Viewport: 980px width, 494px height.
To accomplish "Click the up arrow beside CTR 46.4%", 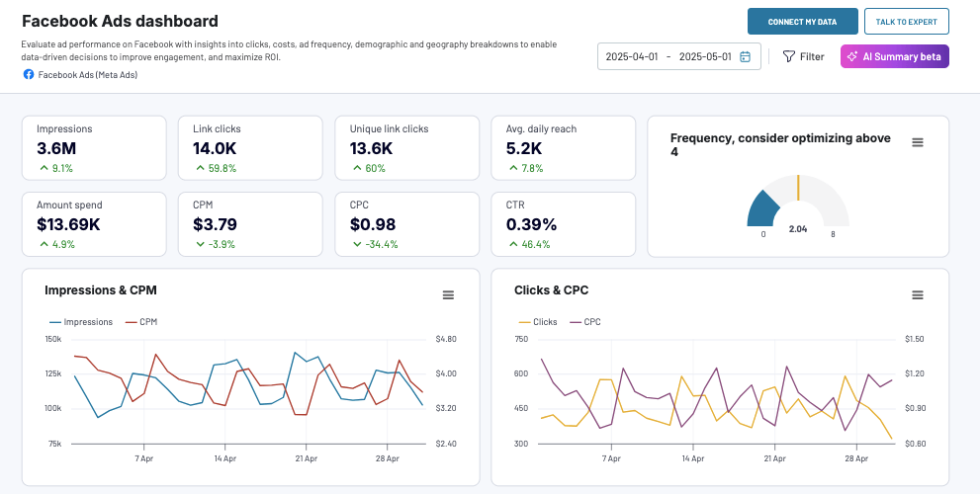I will point(513,244).
